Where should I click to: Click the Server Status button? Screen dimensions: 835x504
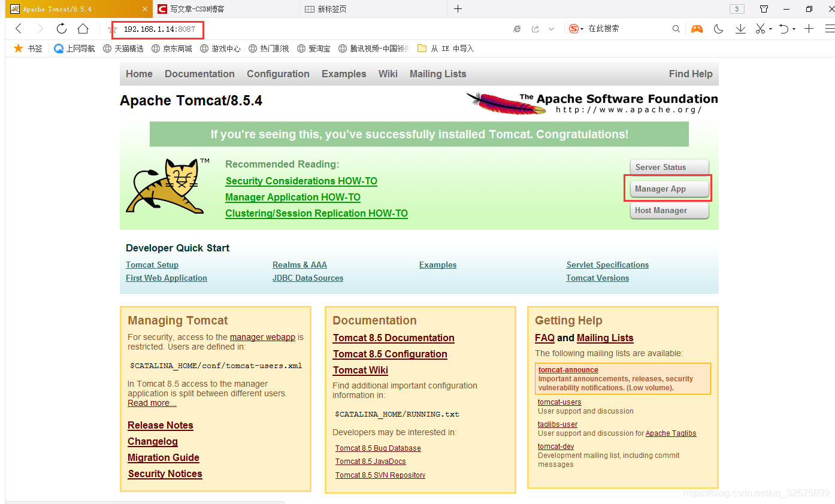tap(669, 167)
